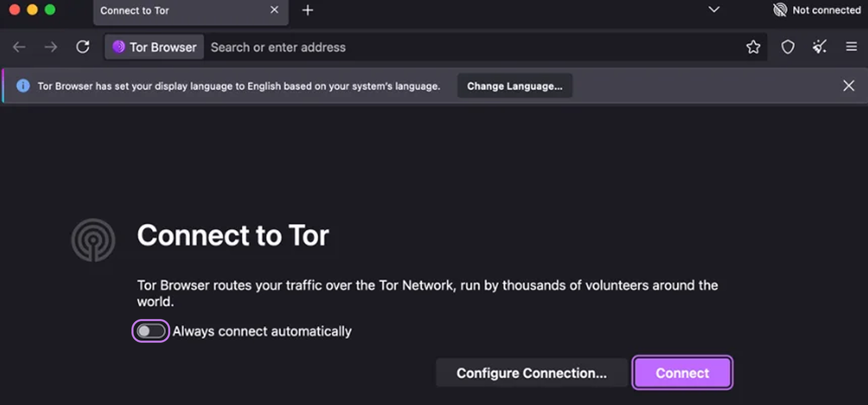Click the info icon in notification bar
This screenshot has height=405, width=868.
[x=23, y=86]
